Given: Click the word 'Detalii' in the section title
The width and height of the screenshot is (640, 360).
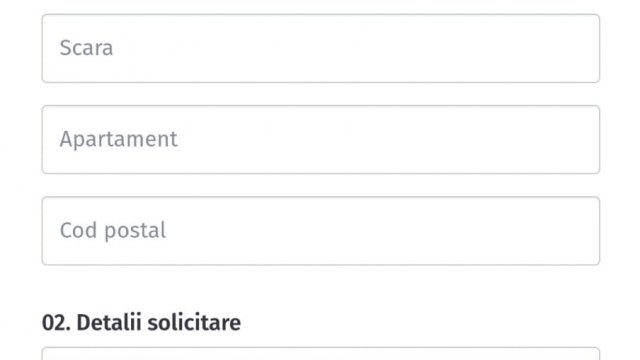Looking at the screenshot, I should [x=109, y=322].
